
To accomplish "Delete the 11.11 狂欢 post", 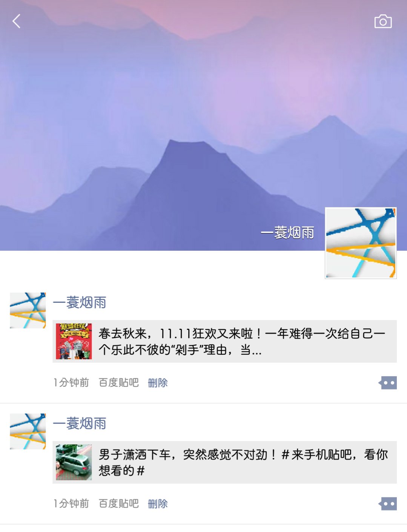I will (x=158, y=383).
